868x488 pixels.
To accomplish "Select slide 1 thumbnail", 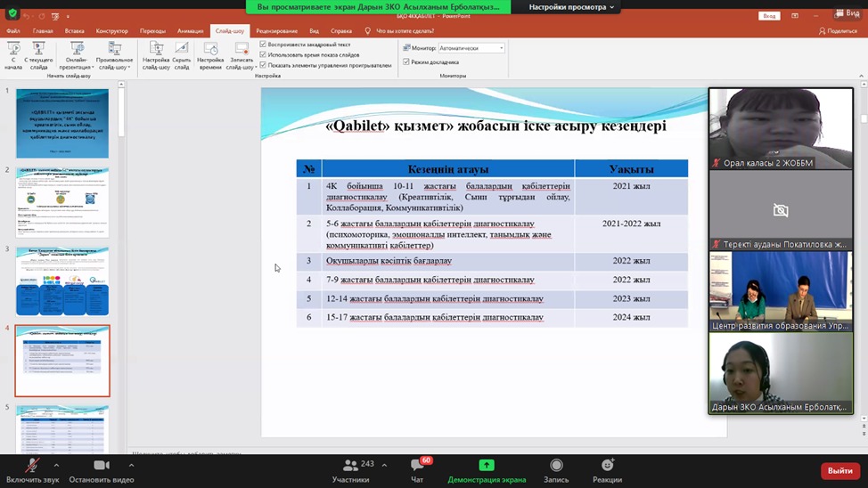I will click(x=62, y=124).
